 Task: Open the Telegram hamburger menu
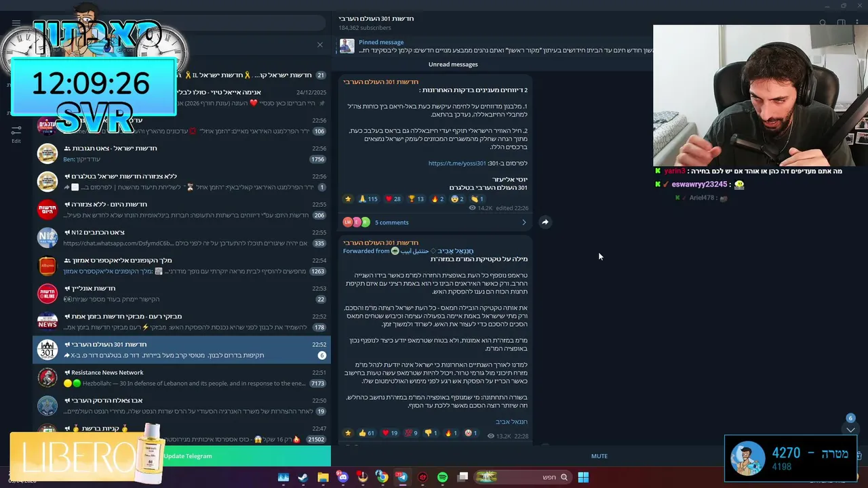point(16,22)
